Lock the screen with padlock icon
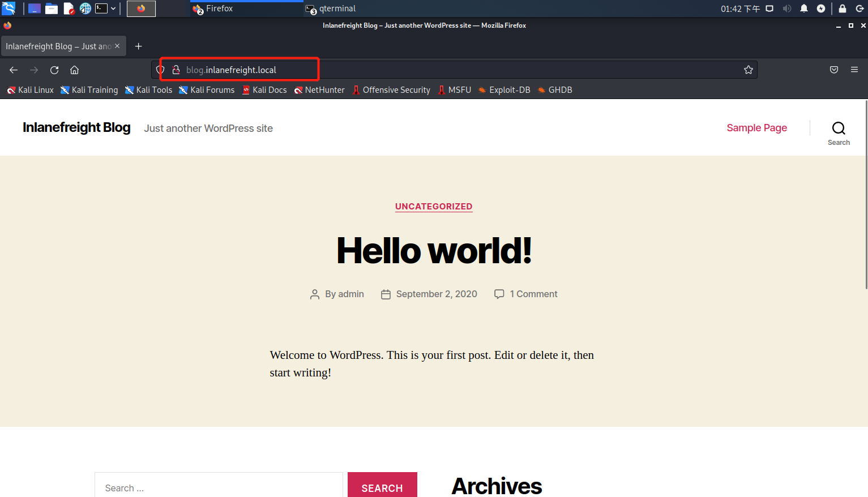868x497 pixels. coord(843,8)
